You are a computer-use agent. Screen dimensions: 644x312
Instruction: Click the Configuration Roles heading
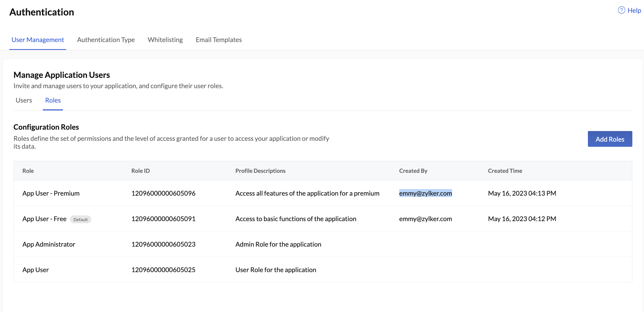[46, 127]
